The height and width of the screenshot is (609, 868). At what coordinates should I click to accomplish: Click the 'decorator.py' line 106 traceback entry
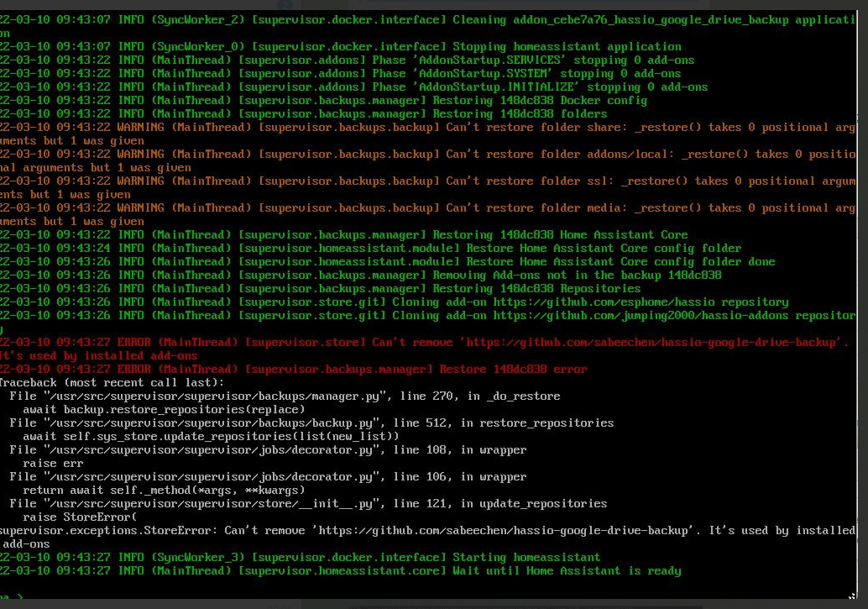coord(268,476)
